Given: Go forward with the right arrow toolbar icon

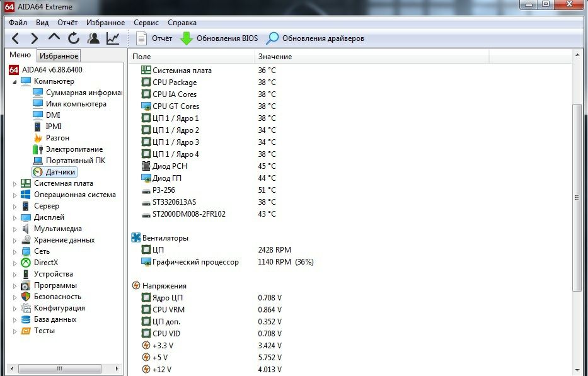Looking at the screenshot, I should 34,38.
